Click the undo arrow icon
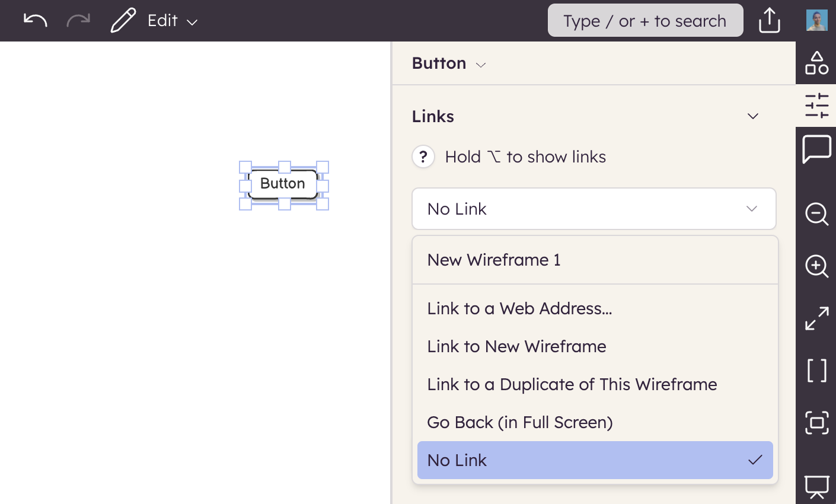 point(35,20)
